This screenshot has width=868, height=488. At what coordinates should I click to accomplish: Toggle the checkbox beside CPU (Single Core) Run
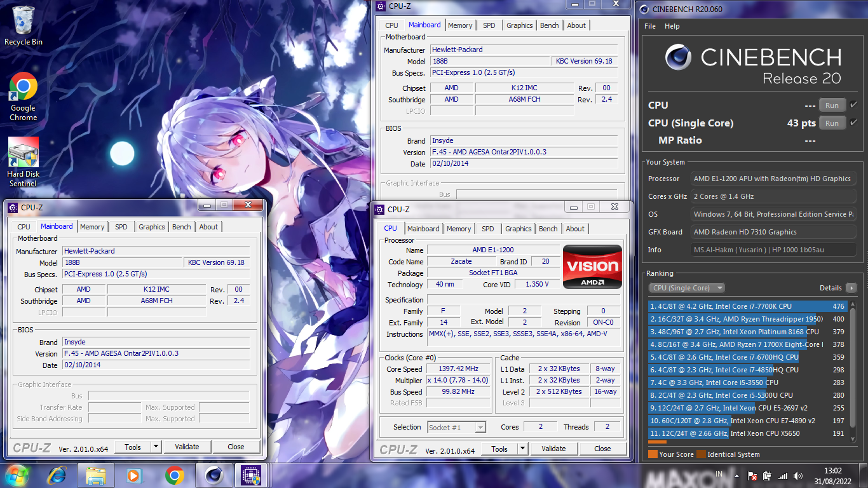(x=853, y=123)
